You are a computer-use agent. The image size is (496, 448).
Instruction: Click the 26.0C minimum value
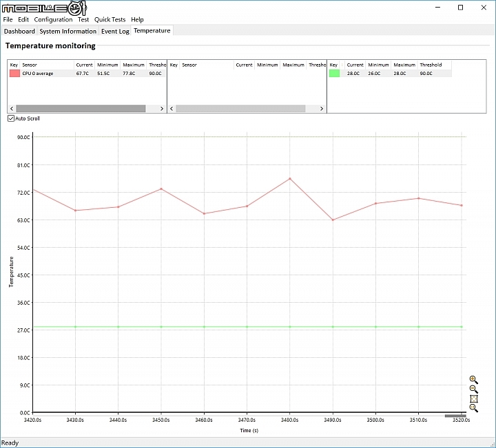(x=374, y=74)
